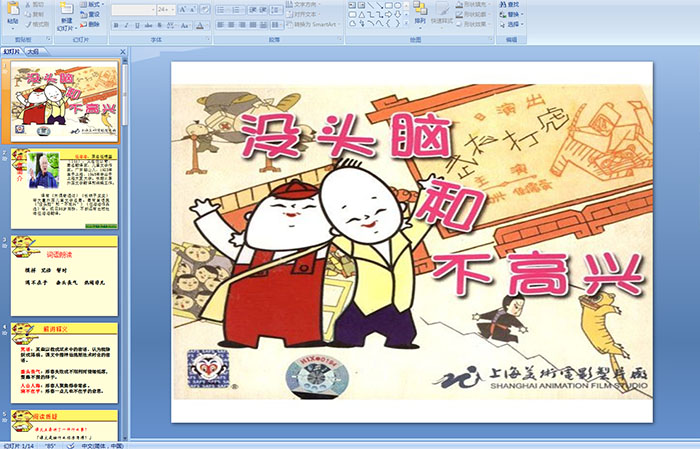This screenshot has width=700, height=449.
Task: Click Convert to SmartArt (转换为 SmartArt)
Action: (311, 24)
